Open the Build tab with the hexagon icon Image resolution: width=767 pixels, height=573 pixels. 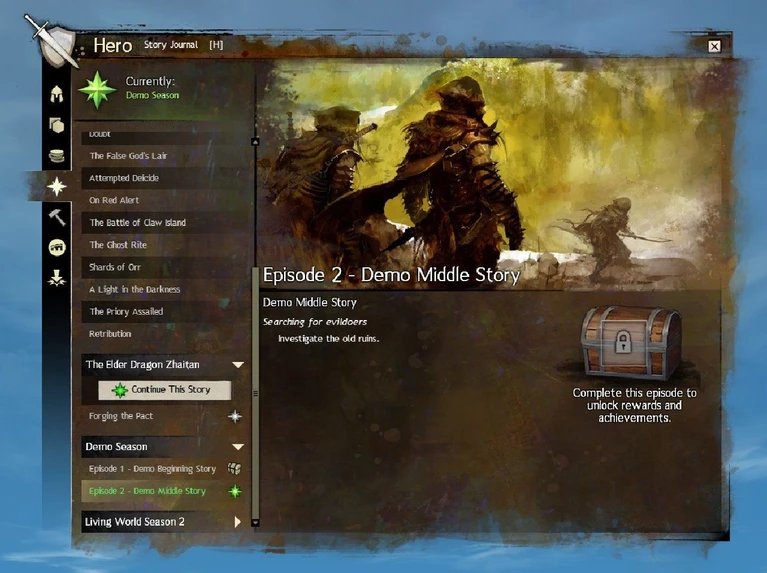pos(57,126)
